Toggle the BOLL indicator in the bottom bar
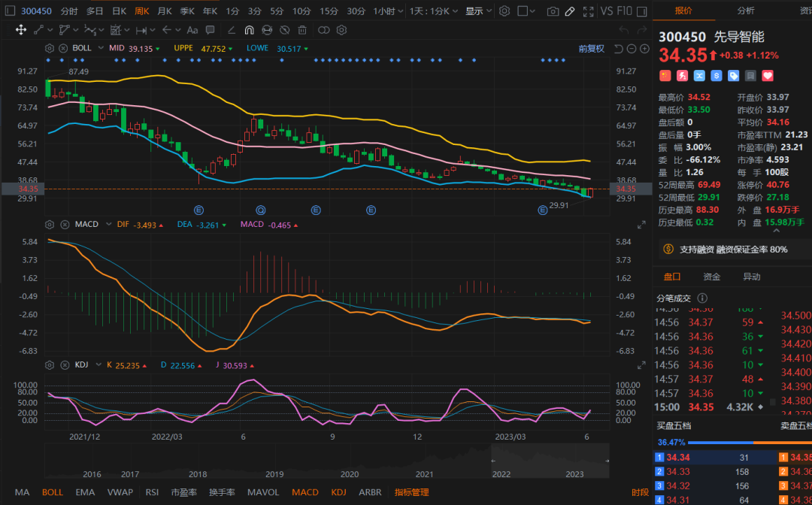This screenshot has height=505, width=812. [x=53, y=492]
